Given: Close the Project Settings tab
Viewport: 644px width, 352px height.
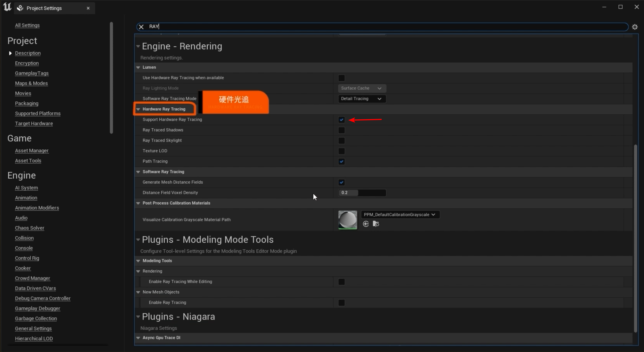Looking at the screenshot, I should coord(88,8).
